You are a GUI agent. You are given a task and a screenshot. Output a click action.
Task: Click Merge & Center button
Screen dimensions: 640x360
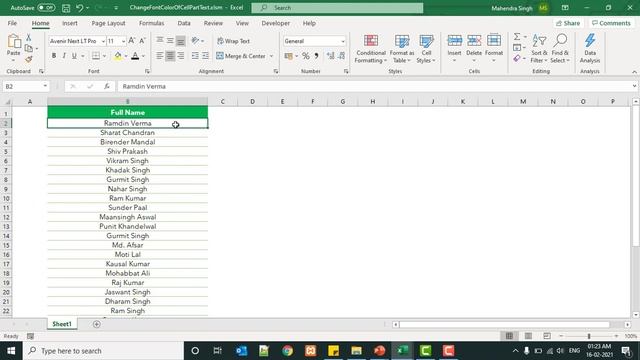pos(241,56)
